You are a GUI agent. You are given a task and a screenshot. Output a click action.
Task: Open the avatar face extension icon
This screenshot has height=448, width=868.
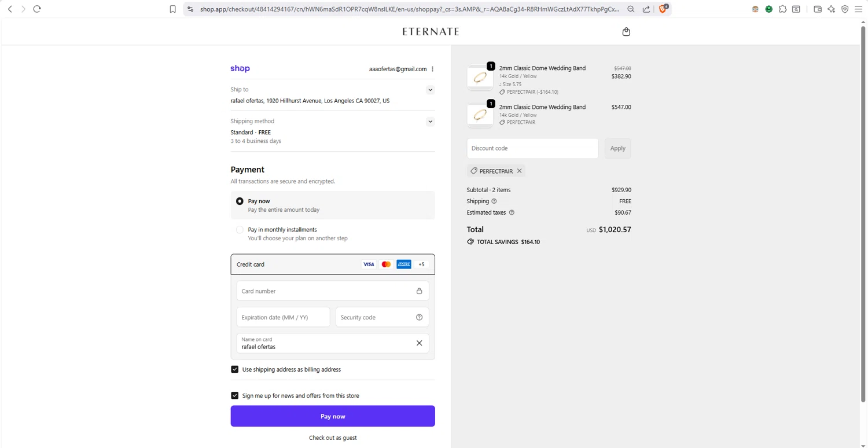[755, 9]
